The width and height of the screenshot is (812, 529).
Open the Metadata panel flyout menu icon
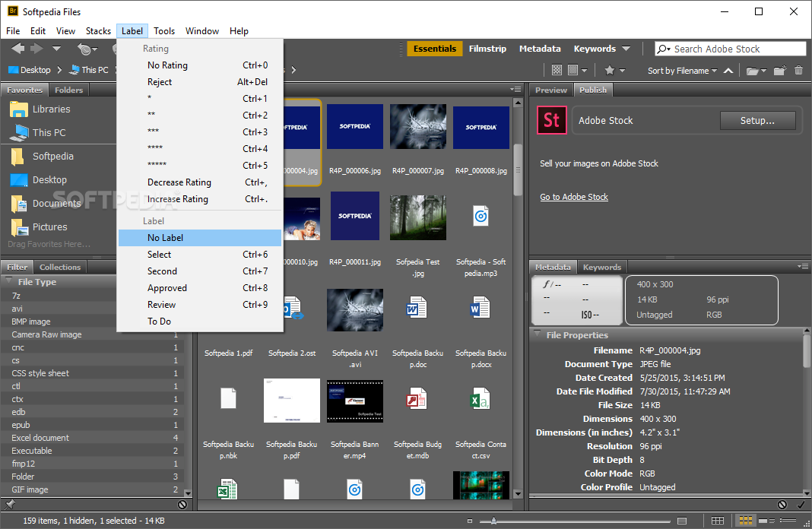click(803, 267)
